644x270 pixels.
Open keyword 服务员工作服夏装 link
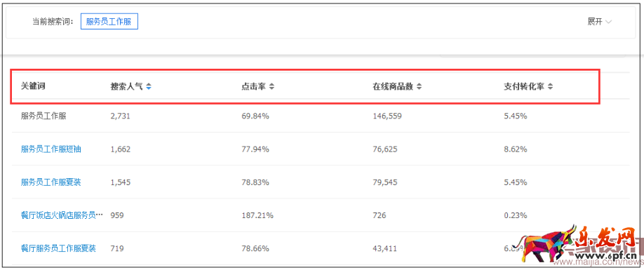[51, 182]
